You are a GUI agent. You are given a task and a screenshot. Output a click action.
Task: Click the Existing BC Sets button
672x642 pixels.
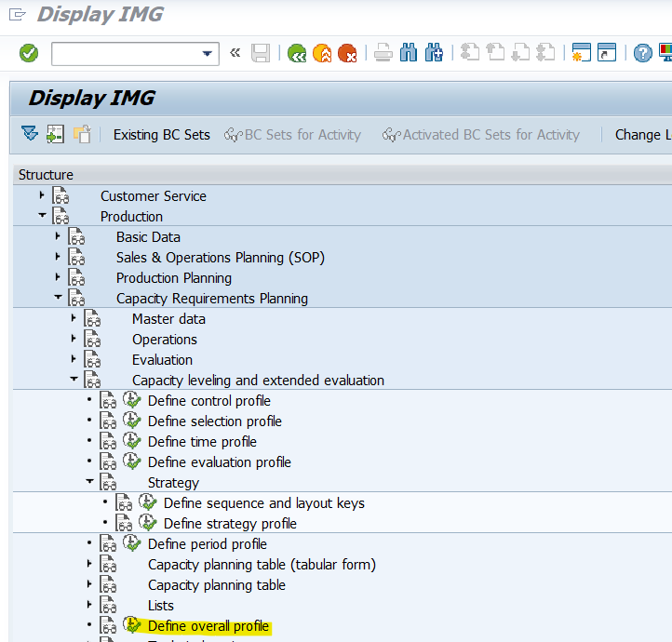(162, 135)
